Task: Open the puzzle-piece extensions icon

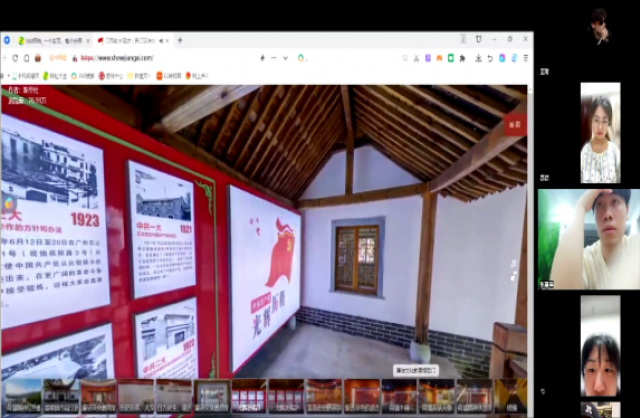Action: point(462,58)
